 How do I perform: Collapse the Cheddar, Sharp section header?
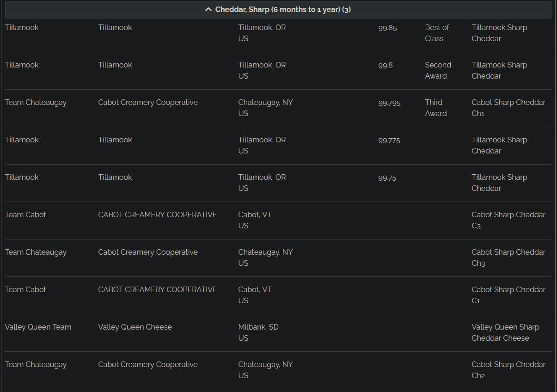coord(278,9)
